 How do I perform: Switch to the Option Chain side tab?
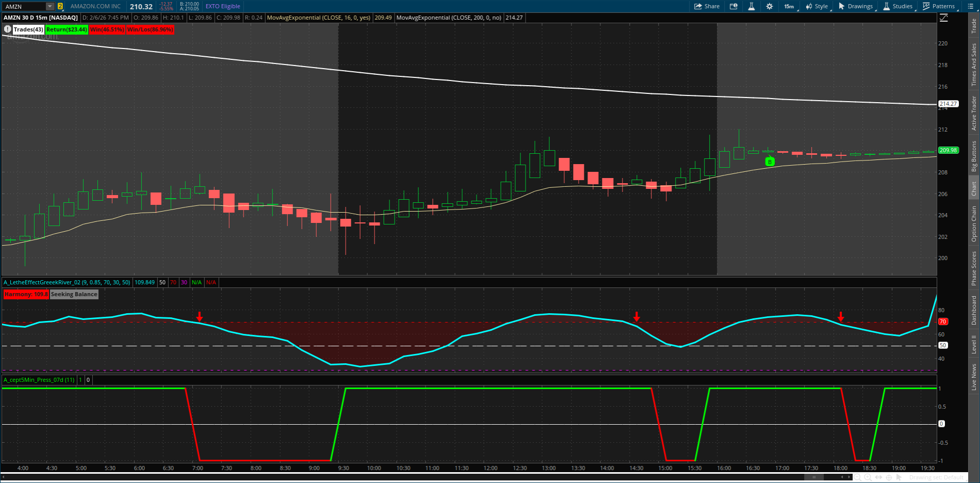click(x=974, y=223)
